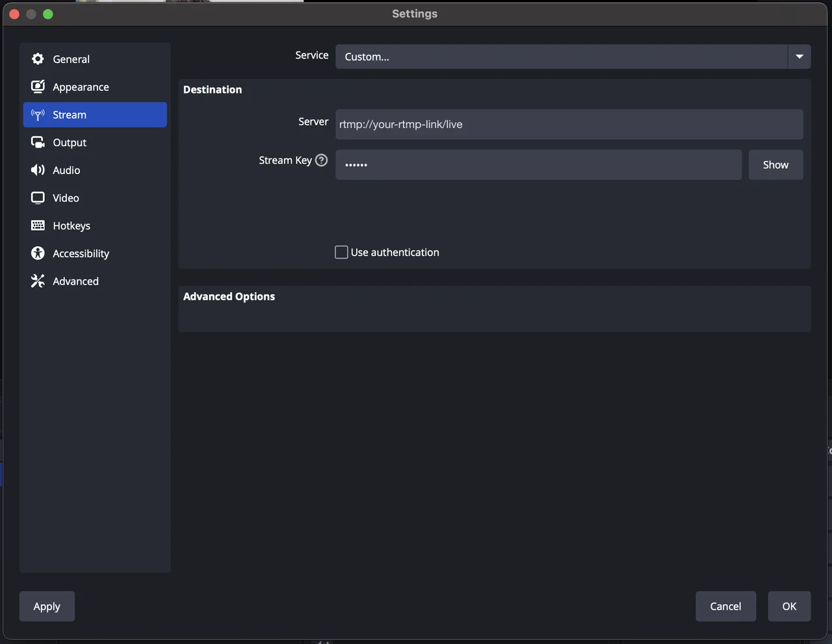The height and width of the screenshot is (644, 832).
Task: Click the Advanced tools icon
Action: [38, 281]
